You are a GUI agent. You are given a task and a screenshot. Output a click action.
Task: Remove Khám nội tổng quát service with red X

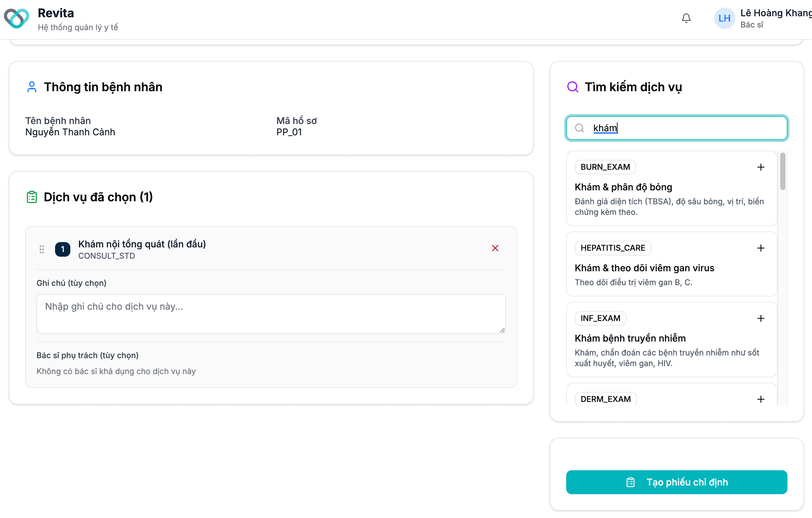tap(495, 248)
